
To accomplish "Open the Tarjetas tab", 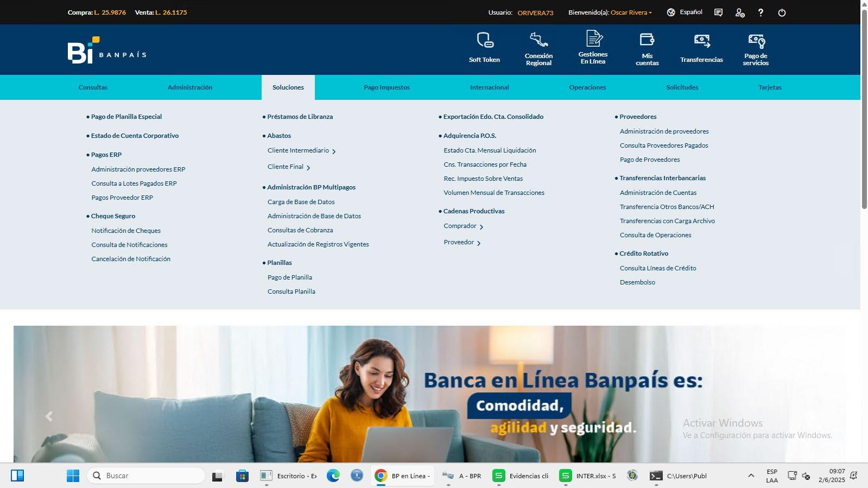I will coord(770,87).
